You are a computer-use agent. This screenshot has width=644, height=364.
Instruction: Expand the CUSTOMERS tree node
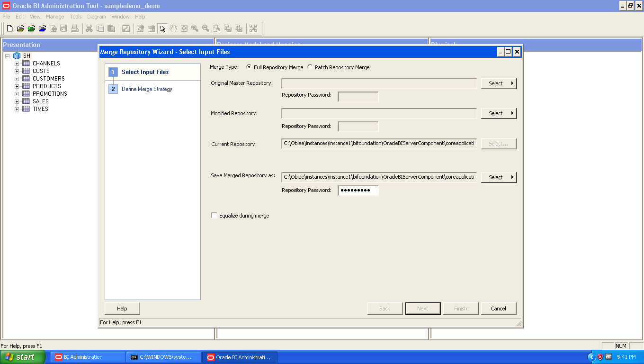(x=17, y=79)
